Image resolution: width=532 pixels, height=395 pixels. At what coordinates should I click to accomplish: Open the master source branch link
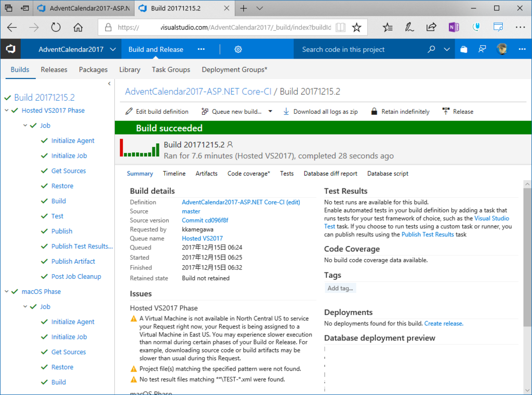tap(191, 211)
